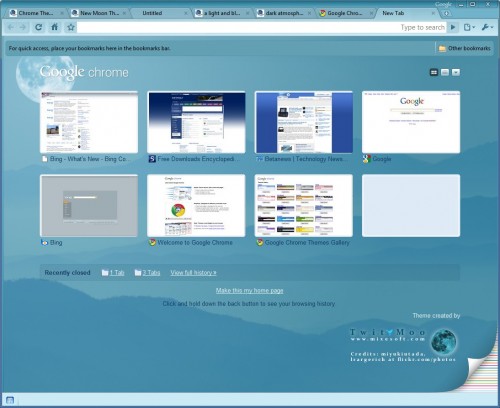This screenshot has height=408, width=500.
Task: Open the Google Chrome Themes Gallery thumbnail
Action: click(x=304, y=206)
